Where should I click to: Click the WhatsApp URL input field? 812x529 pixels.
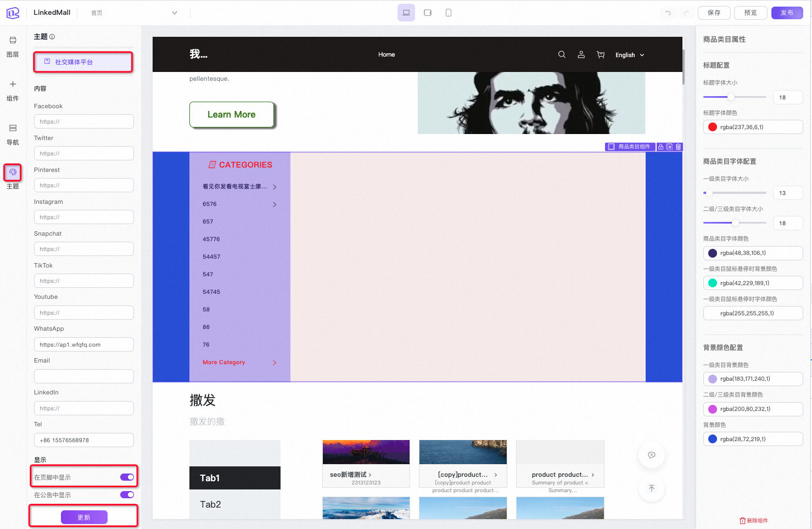pyautogui.click(x=84, y=345)
